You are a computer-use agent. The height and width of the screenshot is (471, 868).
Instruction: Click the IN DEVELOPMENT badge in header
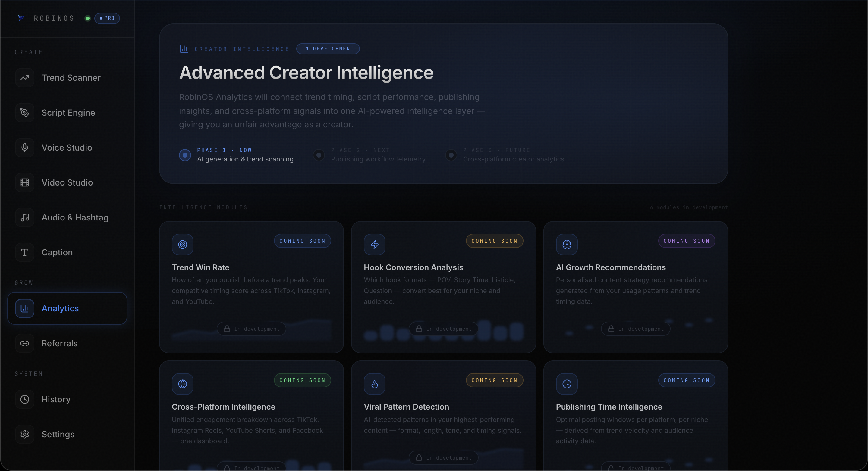(328, 49)
